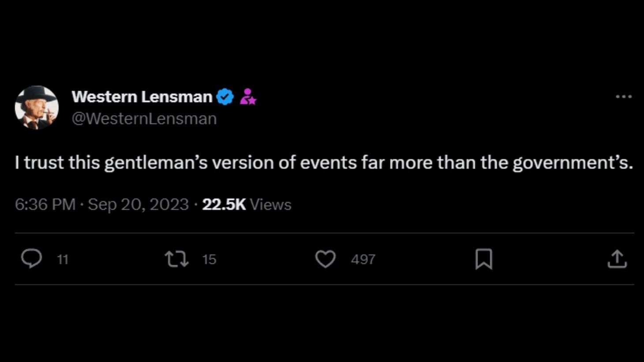
Task: Click the word "government's" in the tweet
Action: pyautogui.click(x=572, y=163)
